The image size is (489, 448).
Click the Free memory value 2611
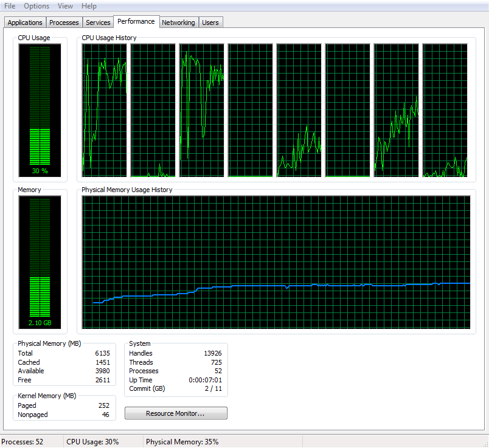coord(103,380)
